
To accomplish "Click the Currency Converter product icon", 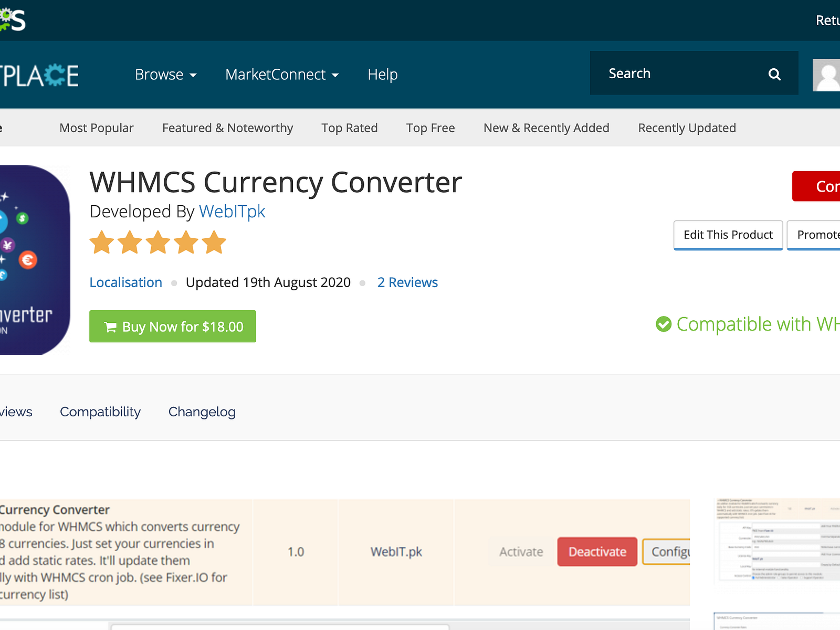I will (35, 260).
